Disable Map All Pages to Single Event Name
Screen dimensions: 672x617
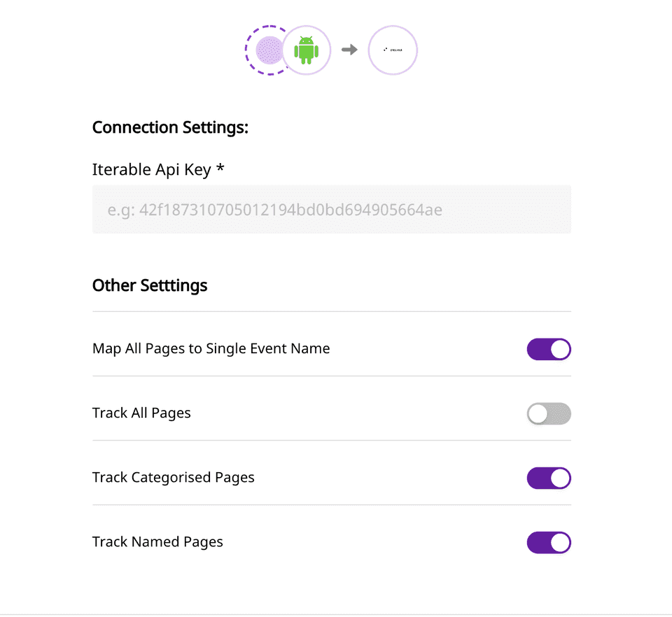click(x=549, y=349)
